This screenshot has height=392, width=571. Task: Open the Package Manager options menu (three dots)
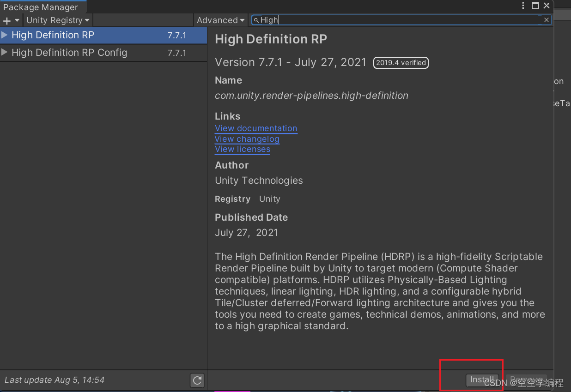coord(522,6)
